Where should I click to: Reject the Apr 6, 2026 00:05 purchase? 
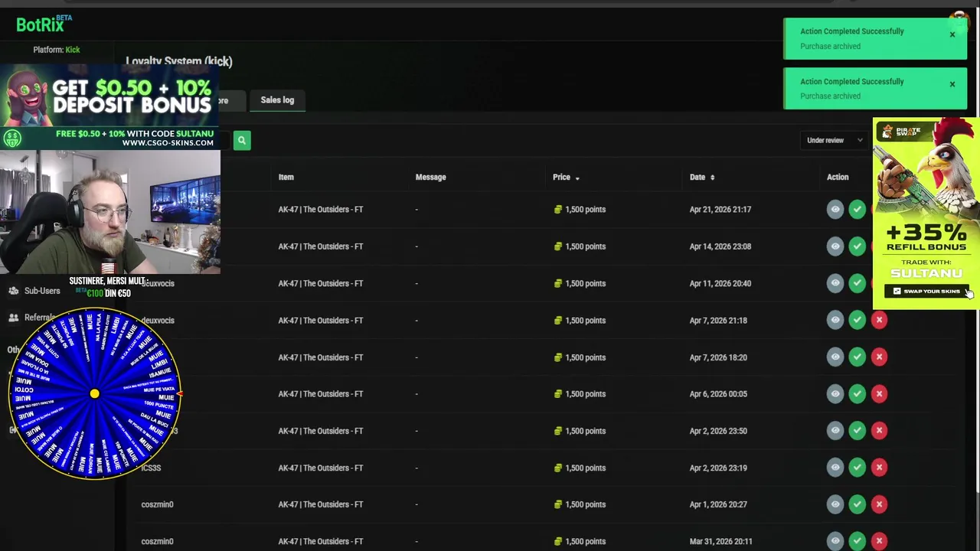(879, 393)
